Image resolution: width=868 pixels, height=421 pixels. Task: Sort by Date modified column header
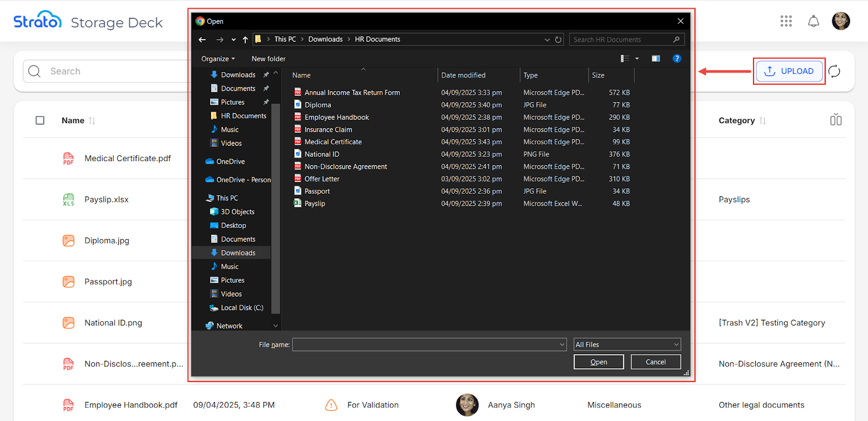(463, 75)
